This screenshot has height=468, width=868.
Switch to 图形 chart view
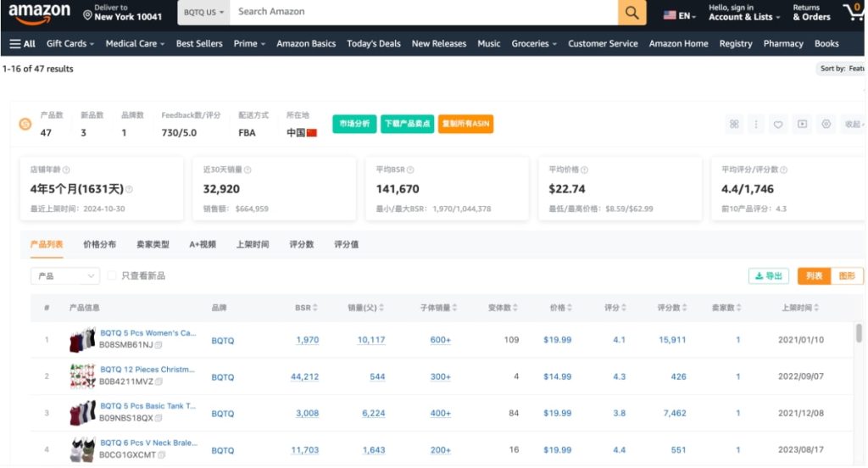click(x=847, y=276)
